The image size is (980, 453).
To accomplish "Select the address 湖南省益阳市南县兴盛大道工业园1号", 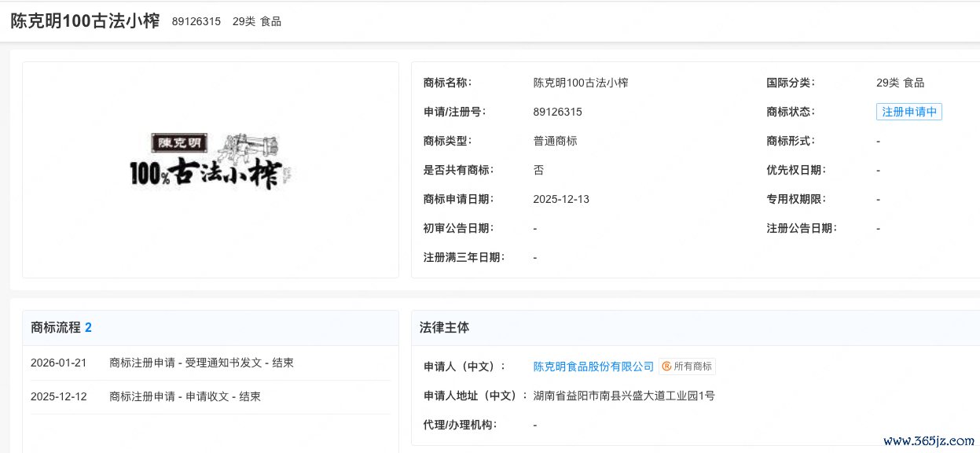I will tap(624, 396).
